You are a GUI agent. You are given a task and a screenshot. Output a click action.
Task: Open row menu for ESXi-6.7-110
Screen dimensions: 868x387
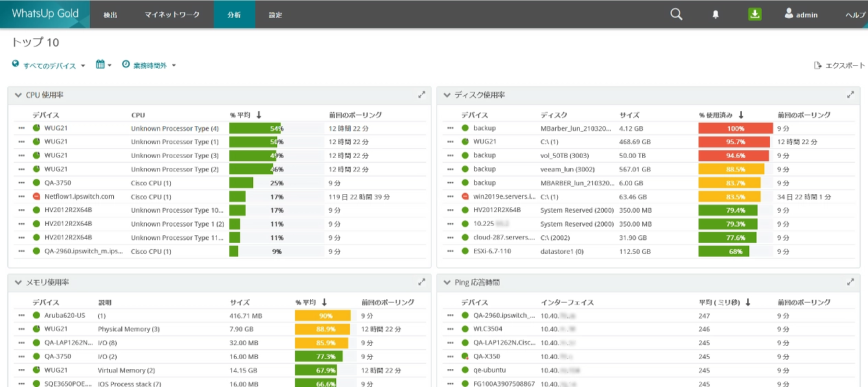pos(451,252)
